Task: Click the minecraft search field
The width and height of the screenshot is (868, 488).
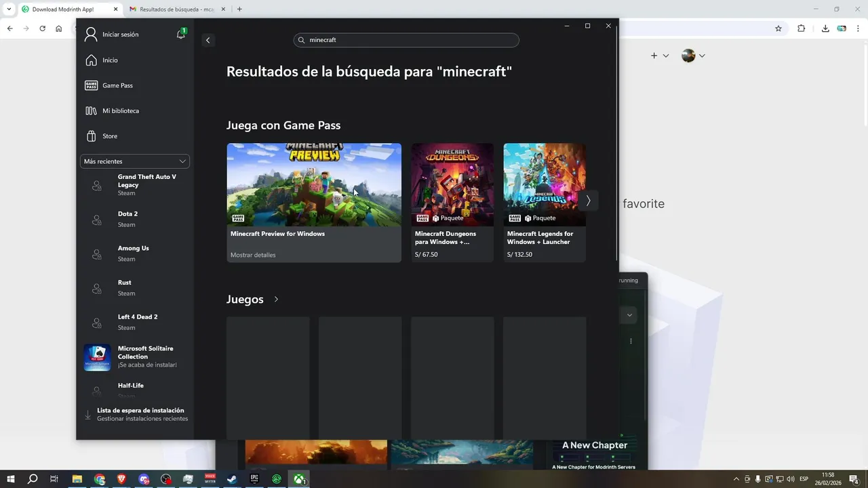Action: click(x=407, y=40)
